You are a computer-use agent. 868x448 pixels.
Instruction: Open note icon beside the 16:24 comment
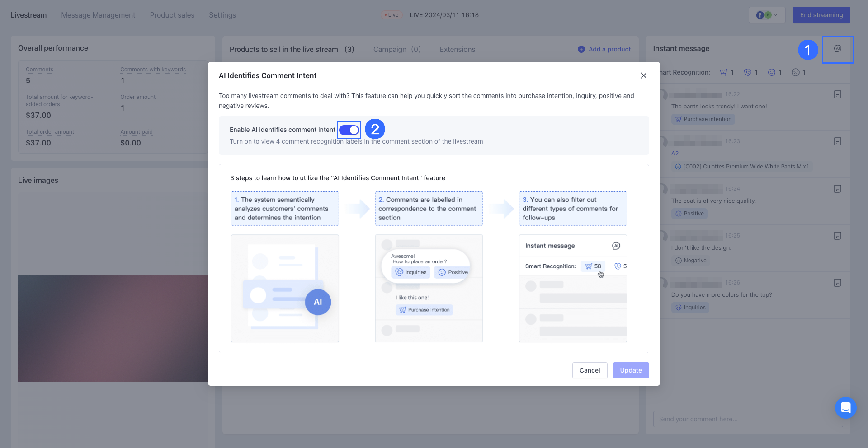[837, 189]
